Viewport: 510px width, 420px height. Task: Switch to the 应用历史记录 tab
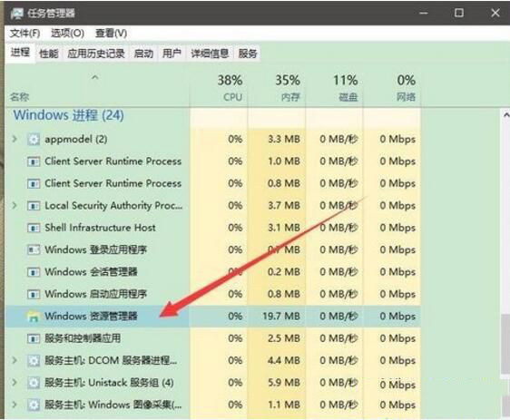click(96, 54)
